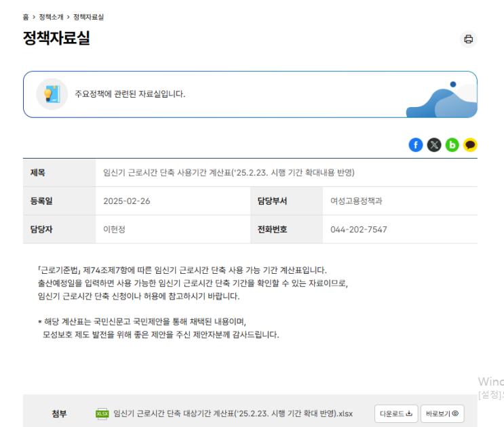Click the 등록일 label cell
Viewport: 504px width, 427px height.
(59, 201)
